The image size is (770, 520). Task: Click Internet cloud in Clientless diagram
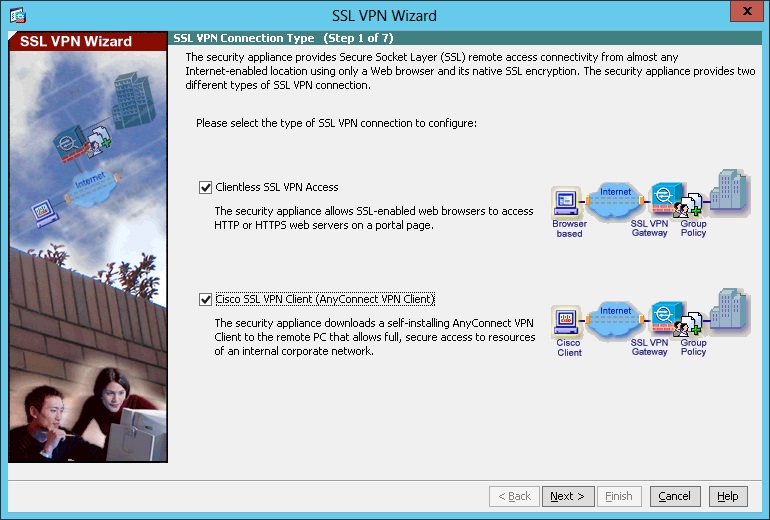pos(614,199)
